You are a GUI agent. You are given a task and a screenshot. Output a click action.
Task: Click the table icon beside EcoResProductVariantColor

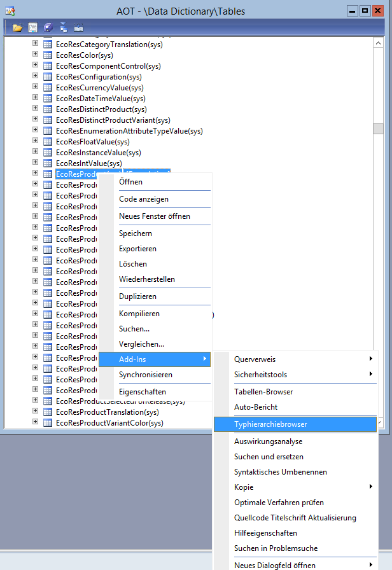coord(48,423)
